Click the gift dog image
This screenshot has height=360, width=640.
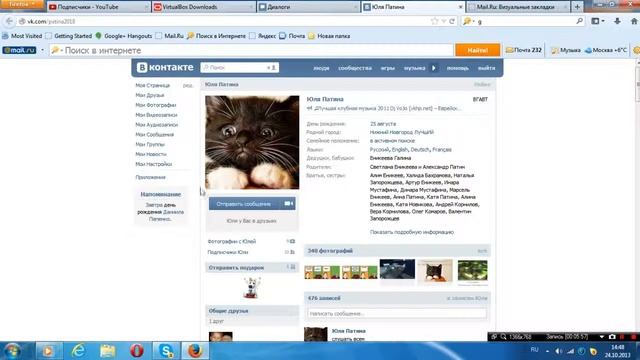tap(252, 288)
